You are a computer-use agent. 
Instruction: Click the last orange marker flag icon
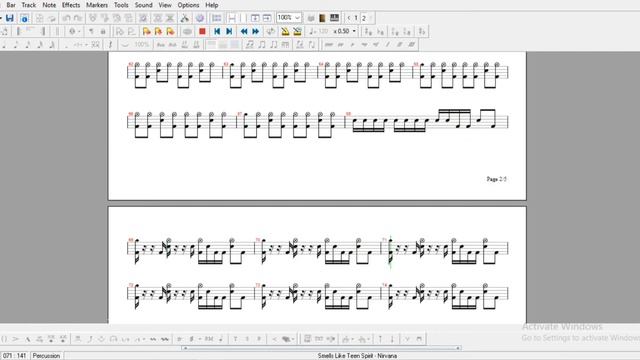(170, 31)
